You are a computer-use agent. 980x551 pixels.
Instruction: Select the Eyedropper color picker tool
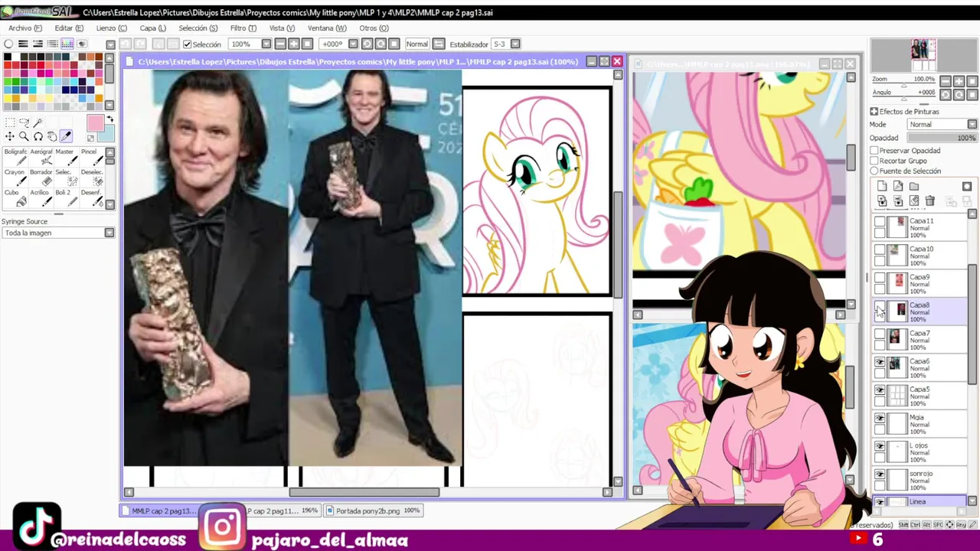pos(66,136)
